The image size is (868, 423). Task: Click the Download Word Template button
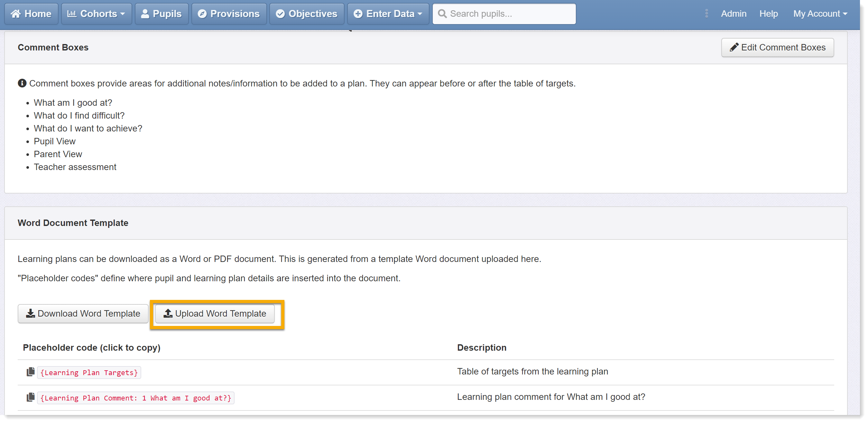click(83, 313)
